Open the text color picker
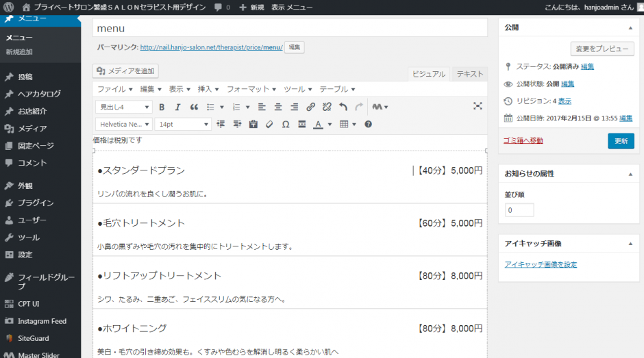 point(319,125)
